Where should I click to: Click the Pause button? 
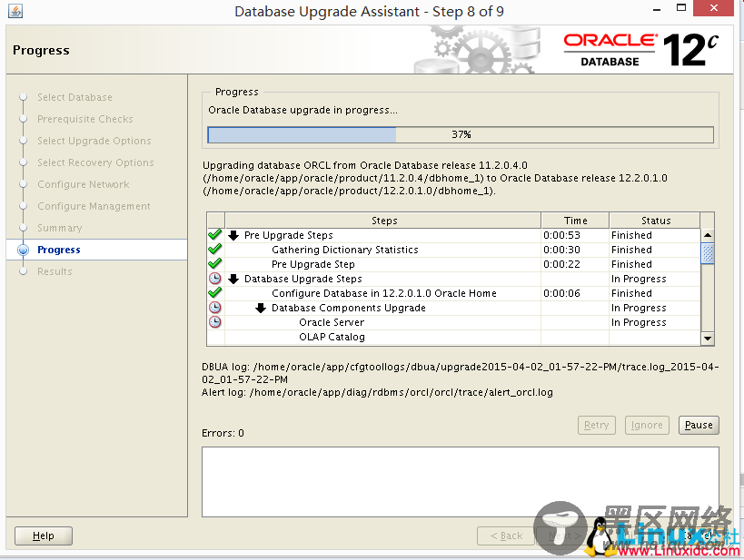(x=699, y=425)
